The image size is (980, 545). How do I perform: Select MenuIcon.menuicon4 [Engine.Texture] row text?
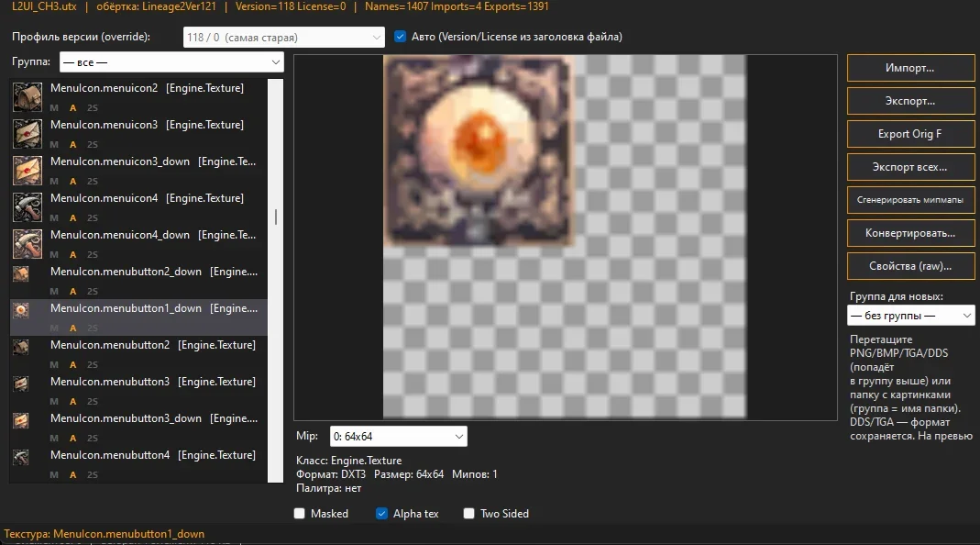147,198
